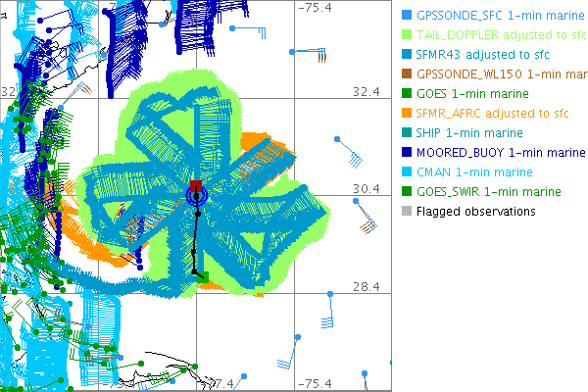The height and width of the screenshot is (392, 588).
Task: Click the blue circle storm center marker
Action: tap(197, 196)
